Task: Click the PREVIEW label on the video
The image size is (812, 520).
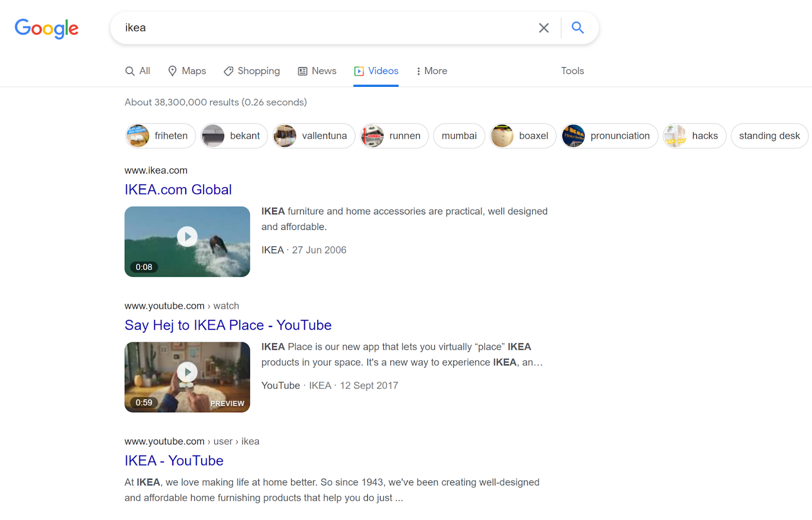Action: pos(227,404)
